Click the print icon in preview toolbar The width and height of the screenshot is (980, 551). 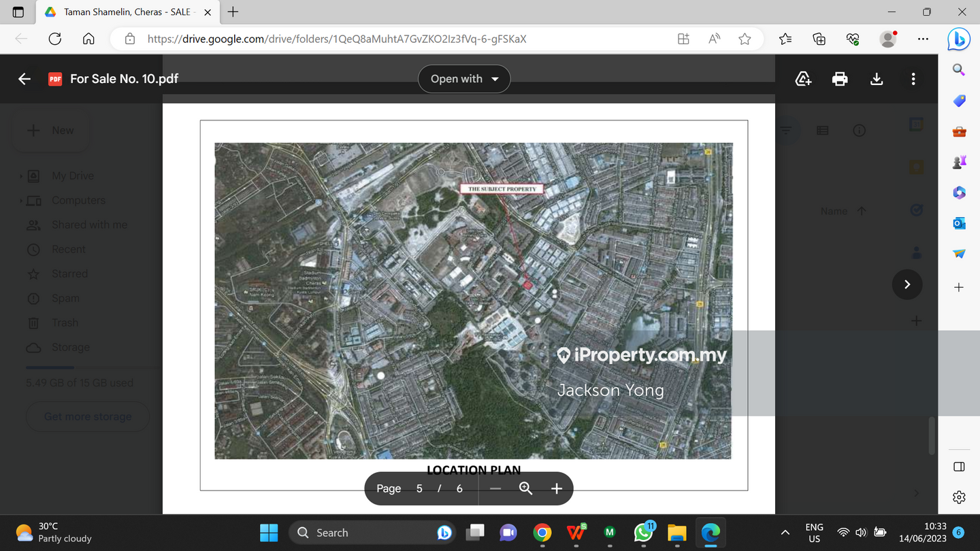[x=840, y=79]
